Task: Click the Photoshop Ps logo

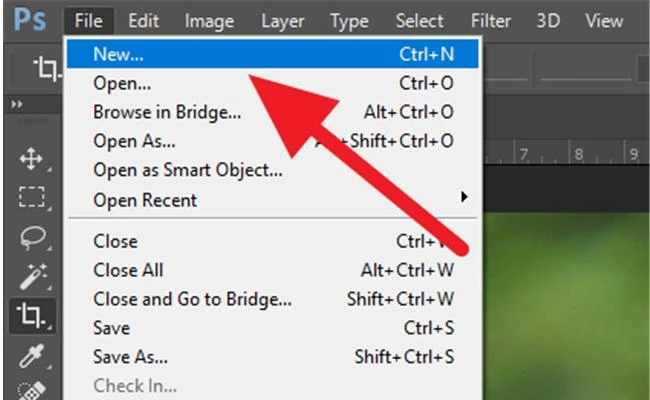Action: tap(29, 20)
